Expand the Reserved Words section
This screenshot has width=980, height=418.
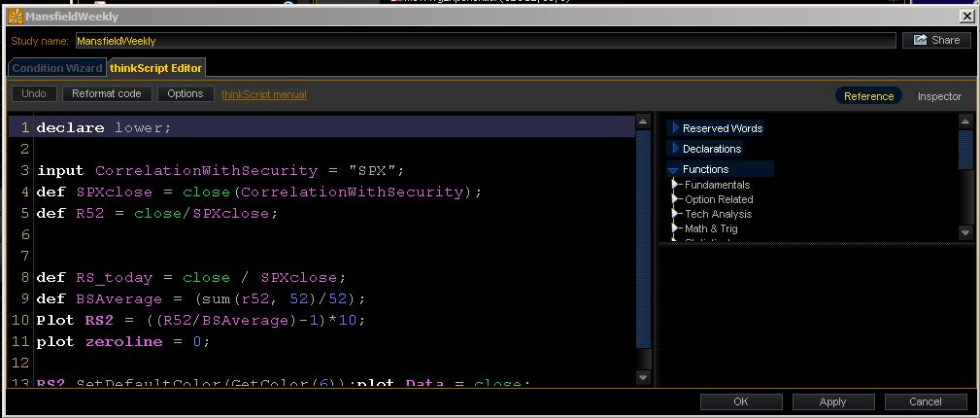click(x=676, y=128)
